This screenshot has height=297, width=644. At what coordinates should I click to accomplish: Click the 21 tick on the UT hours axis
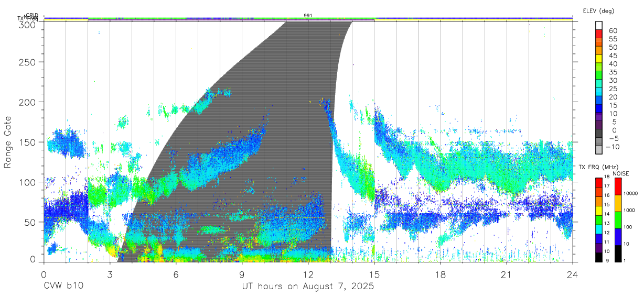507,274
